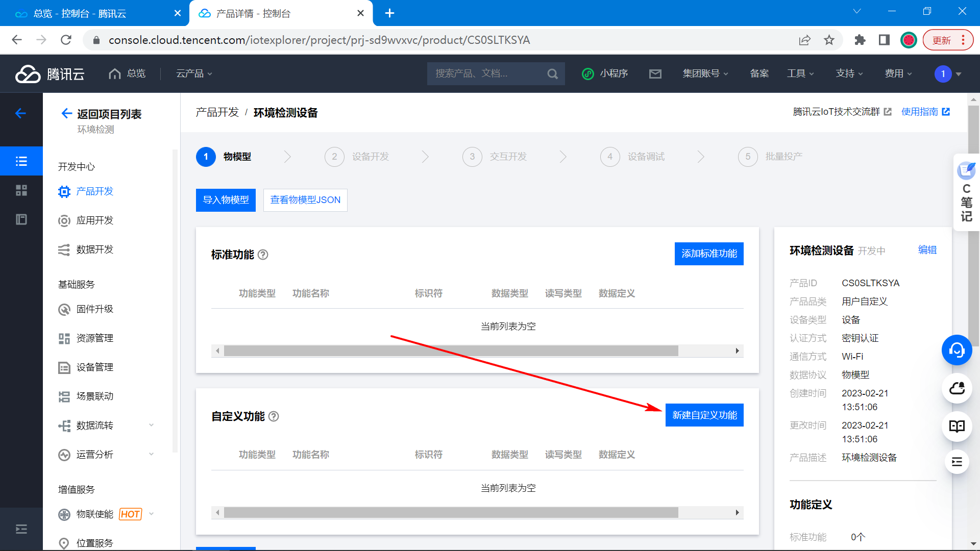Viewport: 980px width, 551px height.
Task: Open the mail message icon in header
Action: pos(655,74)
